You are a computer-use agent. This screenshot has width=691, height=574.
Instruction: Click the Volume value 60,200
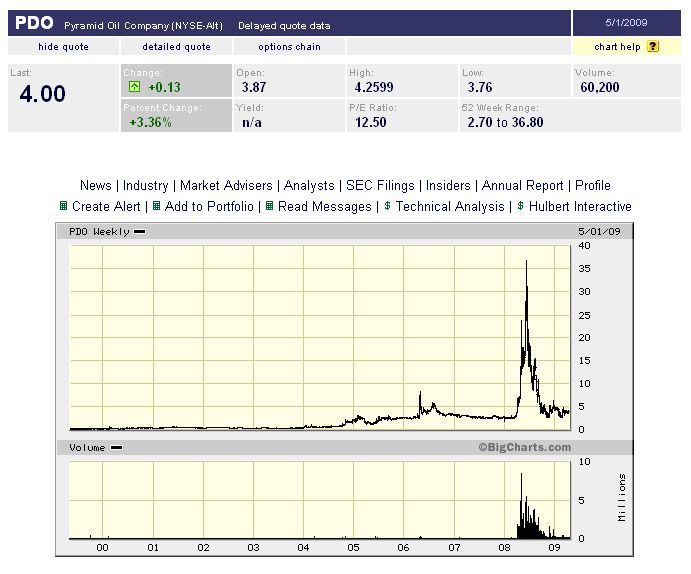(x=600, y=87)
